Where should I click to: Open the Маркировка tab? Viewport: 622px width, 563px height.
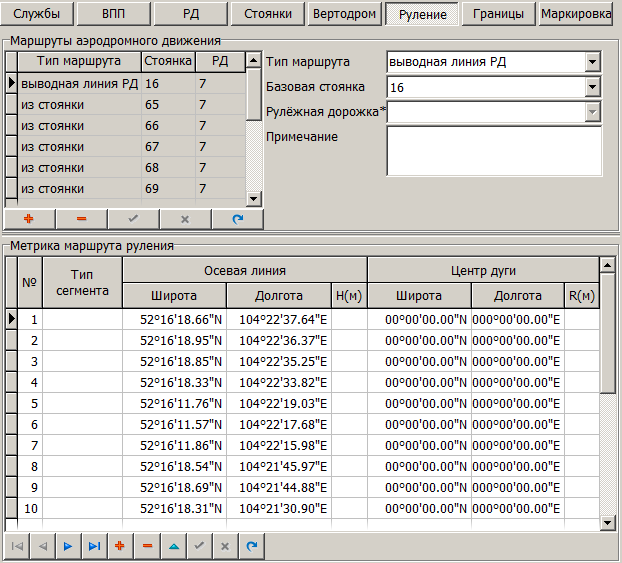575,15
